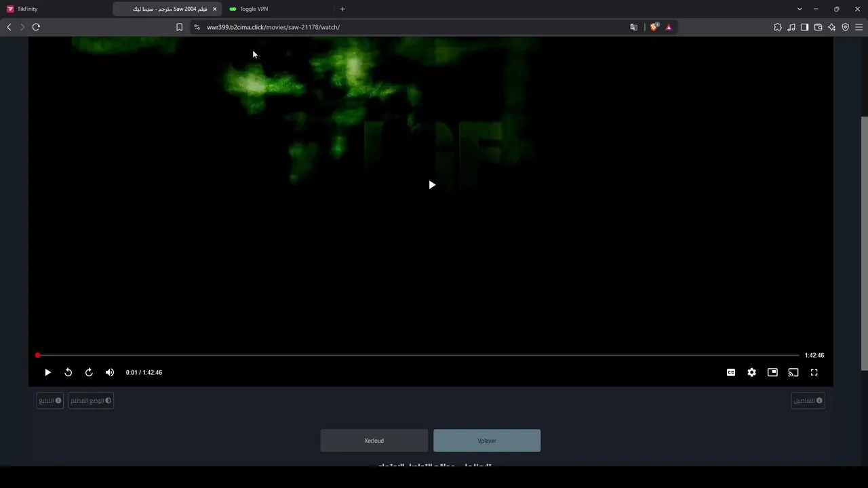Open the video player settings gear
The image size is (868, 488).
click(x=751, y=372)
